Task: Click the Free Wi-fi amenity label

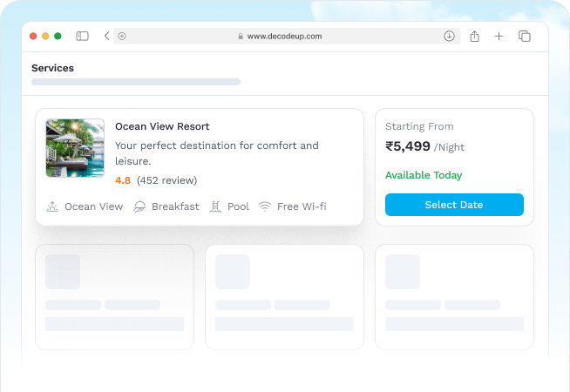Action: click(x=302, y=206)
